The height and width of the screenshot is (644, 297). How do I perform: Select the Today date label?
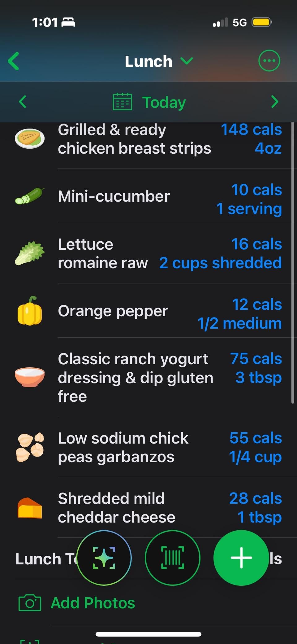point(164,102)
